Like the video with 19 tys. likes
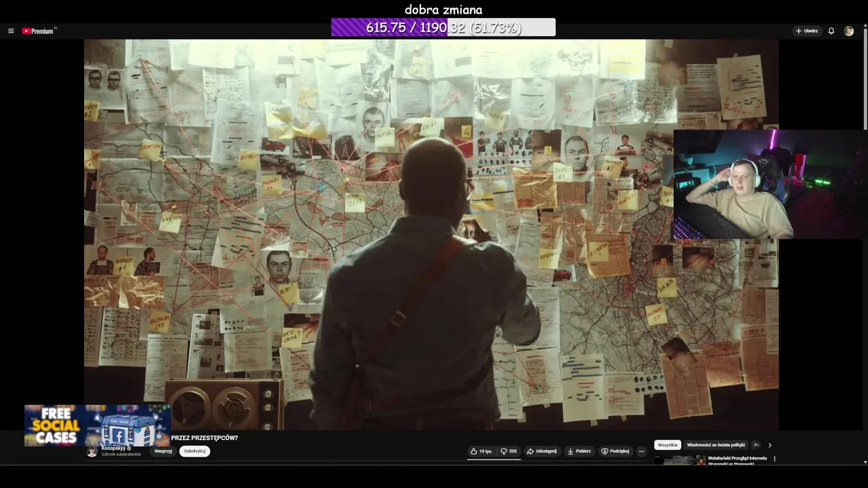Viewport: 868px width, 488px height. coord(481,451)
